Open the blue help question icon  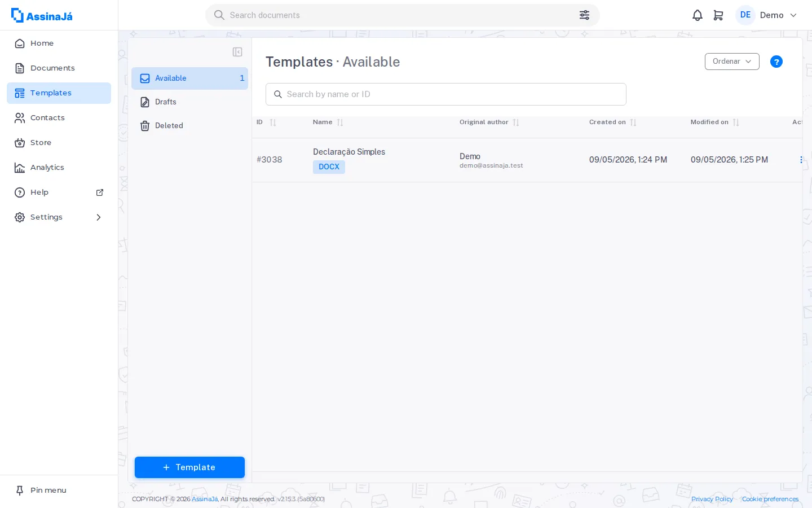coord(776,62)
